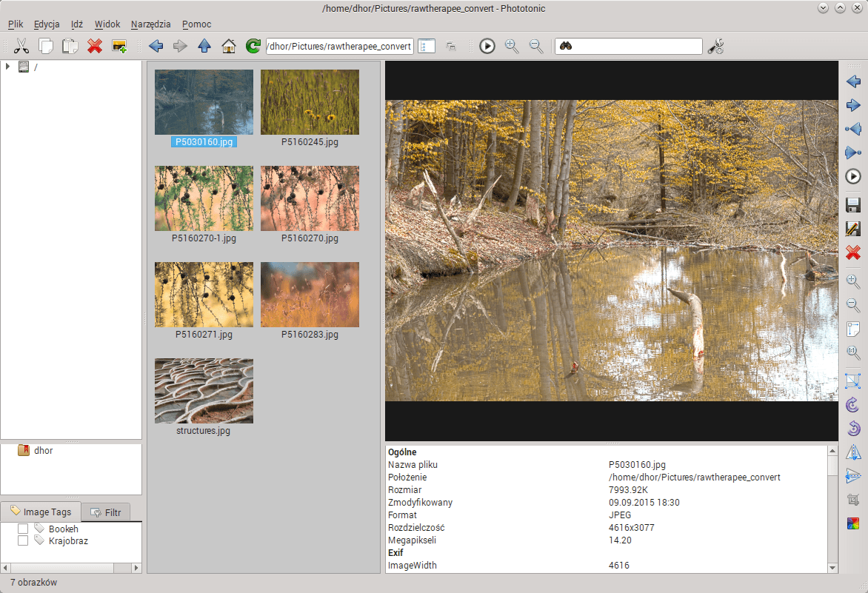Flip image horizontally in sidebar
This screenshot has height=593, width=868.
pyautogui.click(x=853, y=452)
